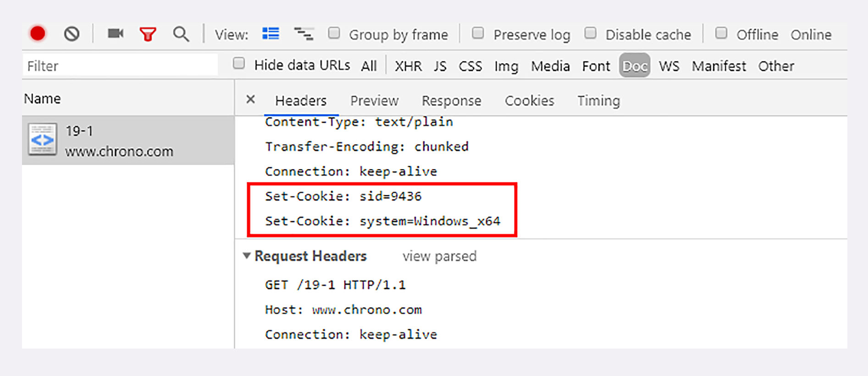Viewport: 868px width, 376px height.
Task: Open search with the magnifier icon
Action: point(181,34)
